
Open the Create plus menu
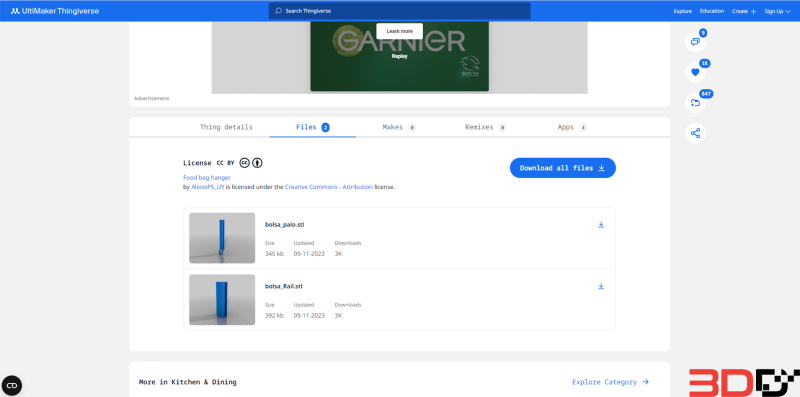pos(744,11)
